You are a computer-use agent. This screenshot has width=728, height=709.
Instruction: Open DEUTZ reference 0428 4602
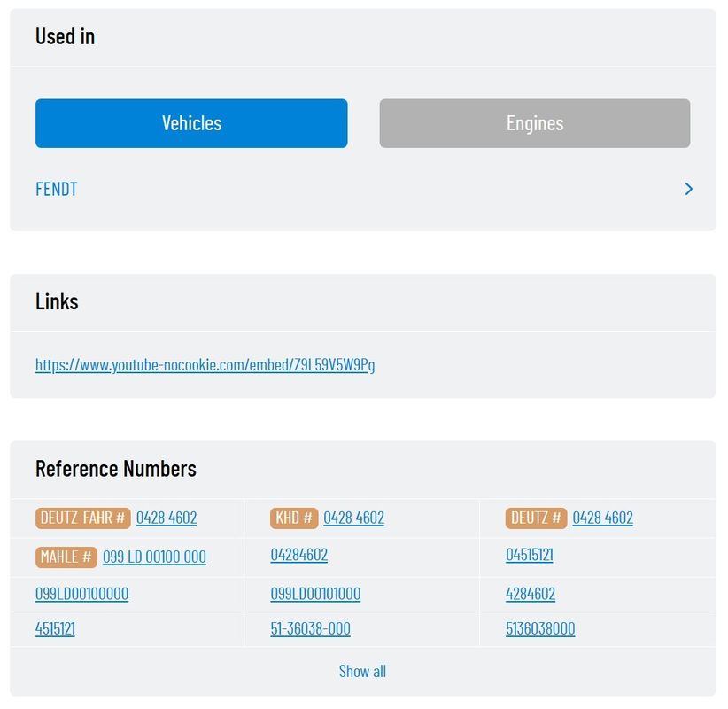tap(602, 518)
